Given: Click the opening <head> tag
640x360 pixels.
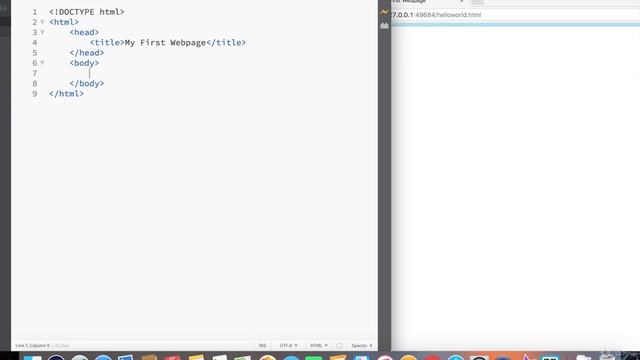Looking at the screenshot, I should pyautogui.click(x=84, y=32).
